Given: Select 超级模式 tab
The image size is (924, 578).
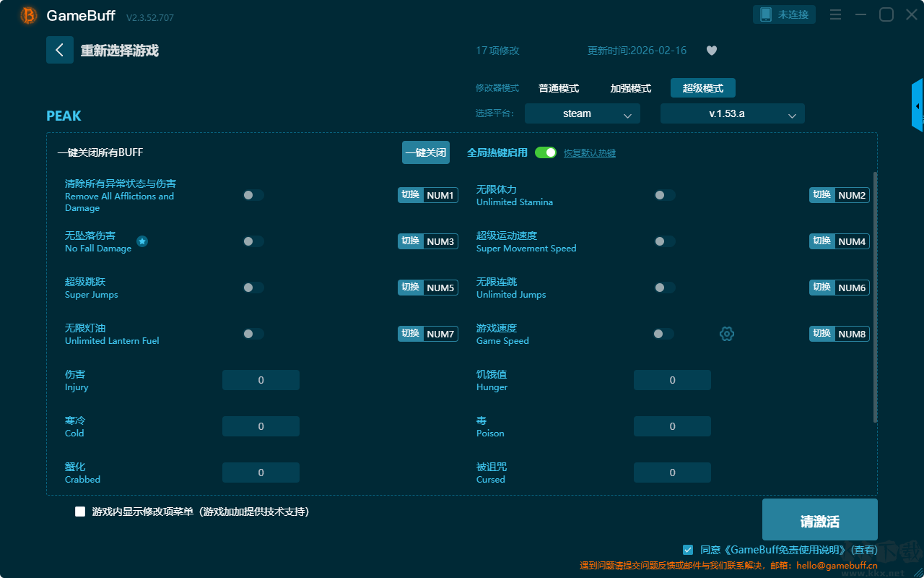Looking at the screenshot, I should click(x=703, y=88).
